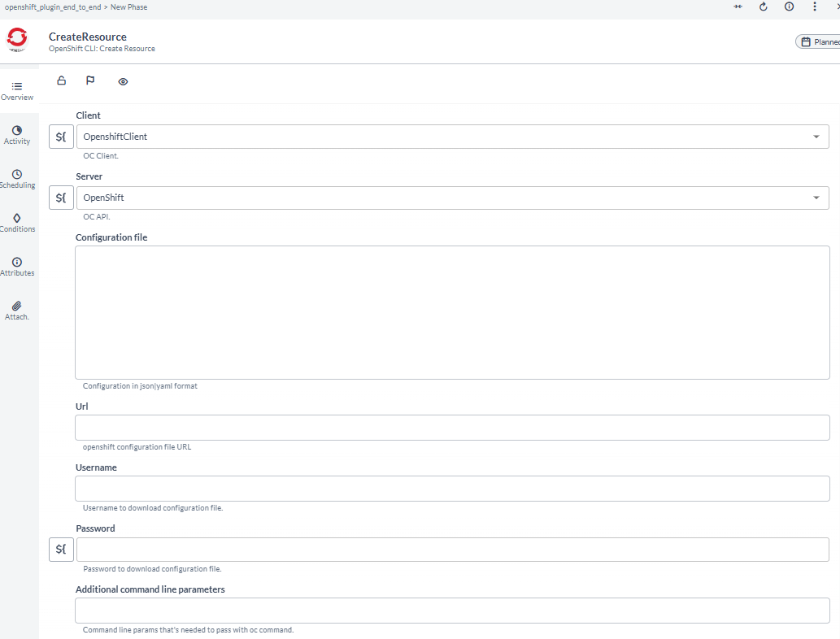Click the New Phase breadcrumb link
Viewport: 840px width, 639px height.
[128, 7]
